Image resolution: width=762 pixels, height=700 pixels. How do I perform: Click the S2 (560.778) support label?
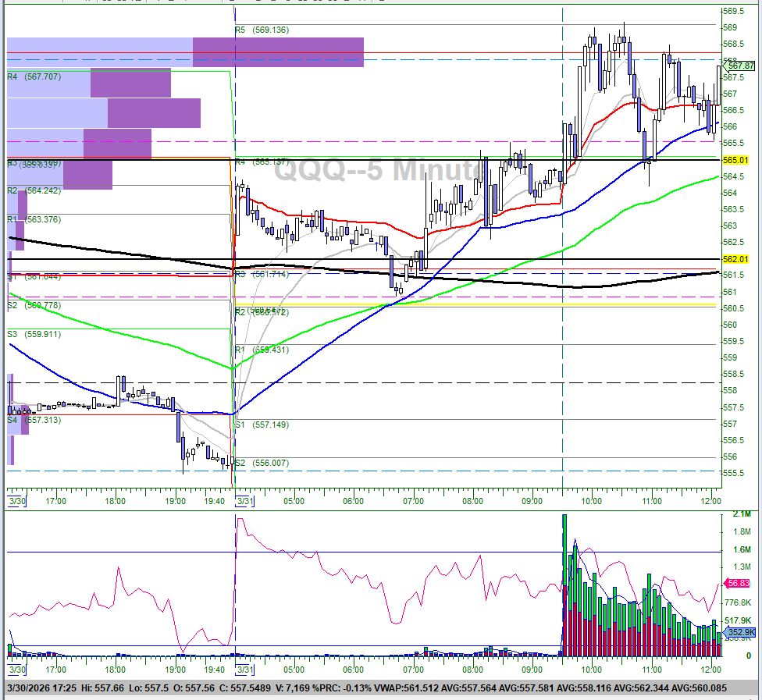click(34, 306)
